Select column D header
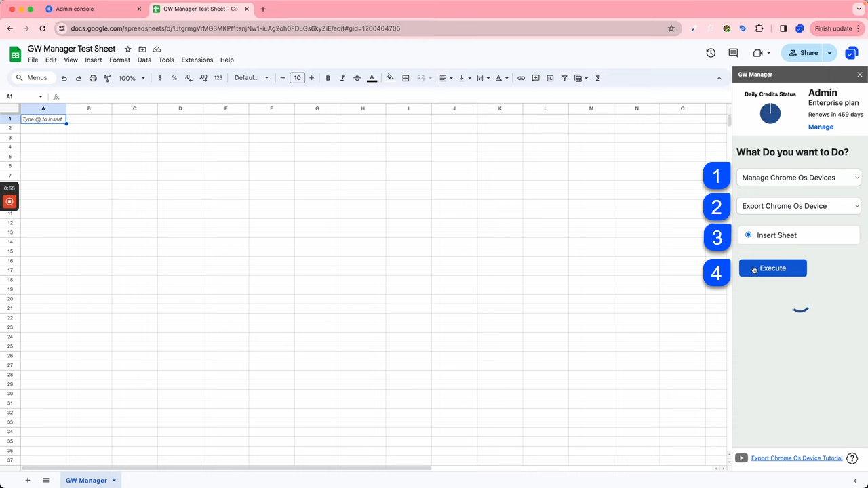Image resolution: width=868 pixels, height=488 pixels. point(180,108)
